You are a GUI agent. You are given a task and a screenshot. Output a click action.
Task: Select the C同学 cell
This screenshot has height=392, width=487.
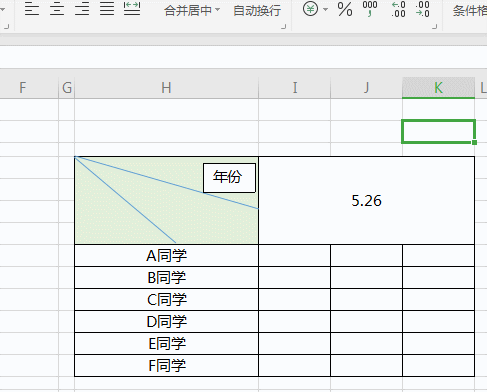pos(166,300)
